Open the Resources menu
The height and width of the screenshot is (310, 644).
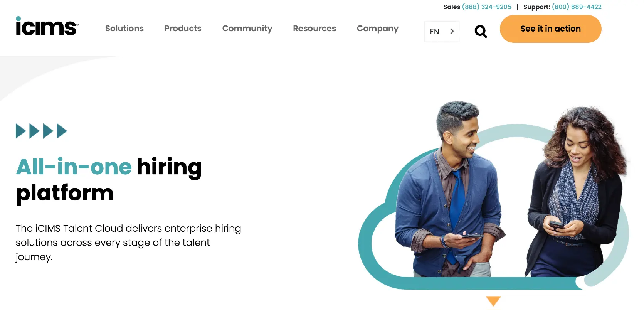314,29
